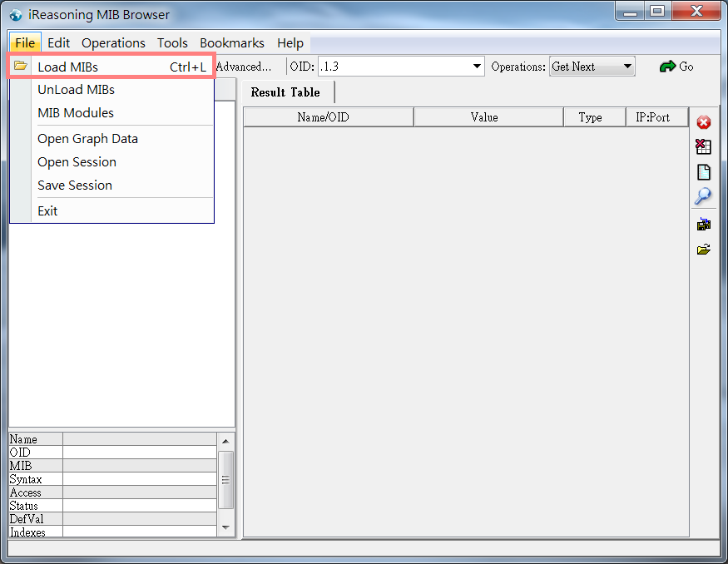Viewport: 728px width, 564px height.
Task: Click the open folder icon on right toolbar
Action: click(703, 248)
